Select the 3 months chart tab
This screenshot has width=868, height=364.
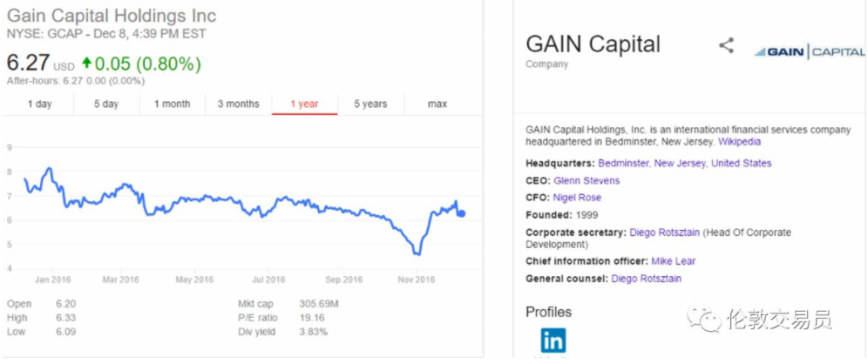click(x=238, y=104)
